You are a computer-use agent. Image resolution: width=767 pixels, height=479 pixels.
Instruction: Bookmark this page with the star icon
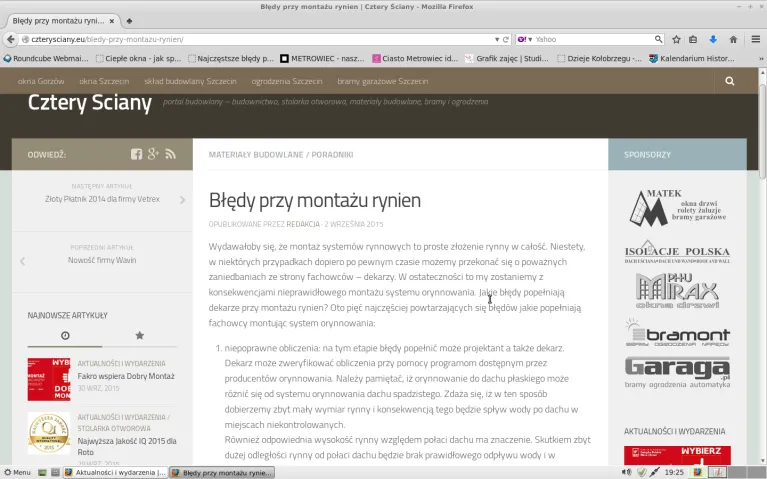[x=677, y=39]
